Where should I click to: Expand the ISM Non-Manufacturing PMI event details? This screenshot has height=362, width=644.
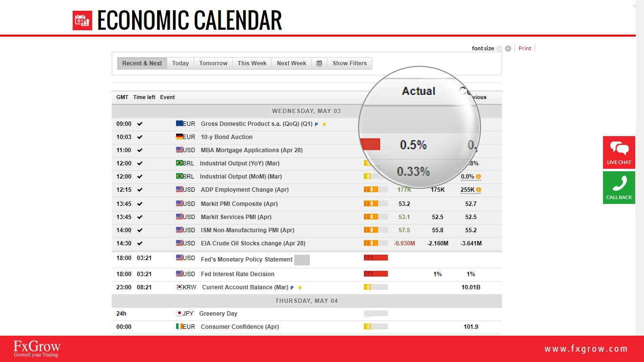[x=247, y=230]
